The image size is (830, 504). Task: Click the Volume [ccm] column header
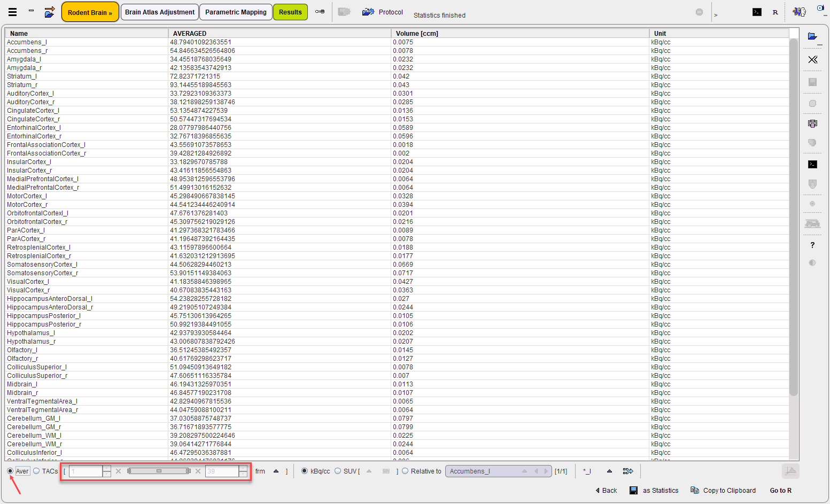coord(520,33)
